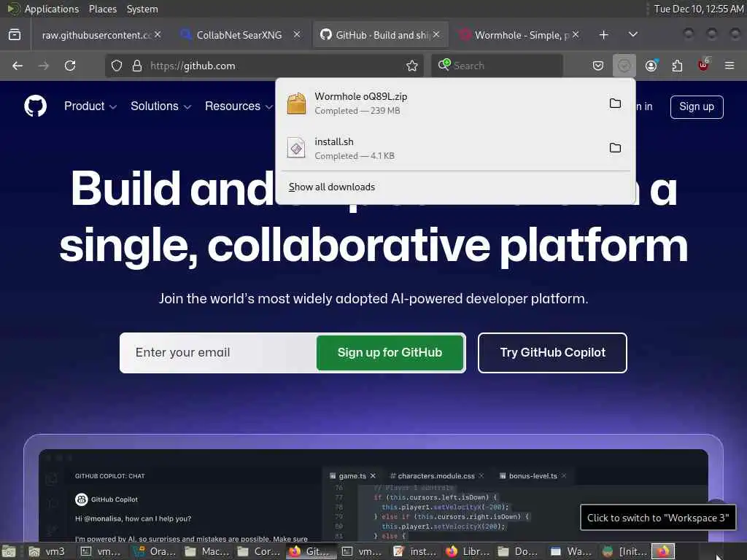Switch to the vm3 taskbar window
747x560 pixels.
pos(47,551)
